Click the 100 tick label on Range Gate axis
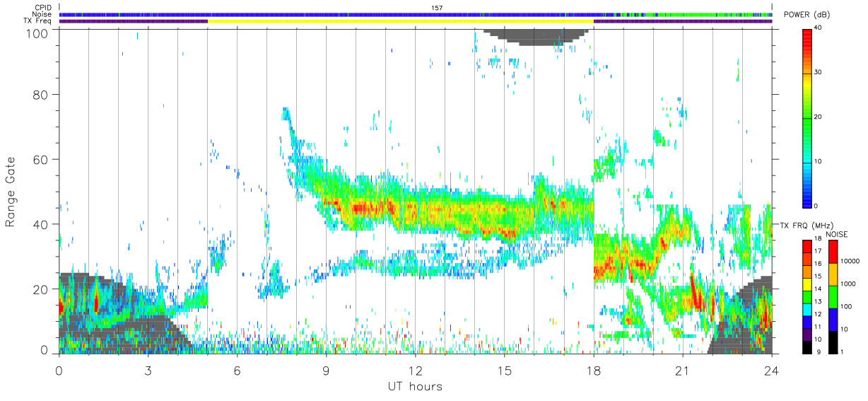Image resolution: width=868 pixels, height=401 pixels. pyautogui.click(x=37, y=33)
